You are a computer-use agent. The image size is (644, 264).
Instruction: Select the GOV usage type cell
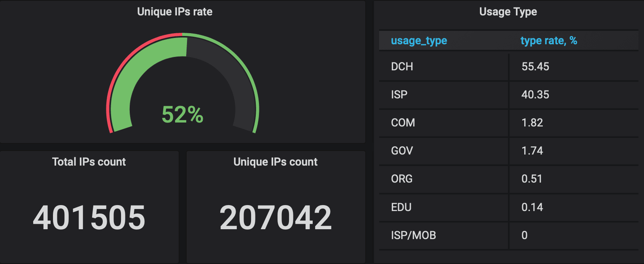click(402, 151)
